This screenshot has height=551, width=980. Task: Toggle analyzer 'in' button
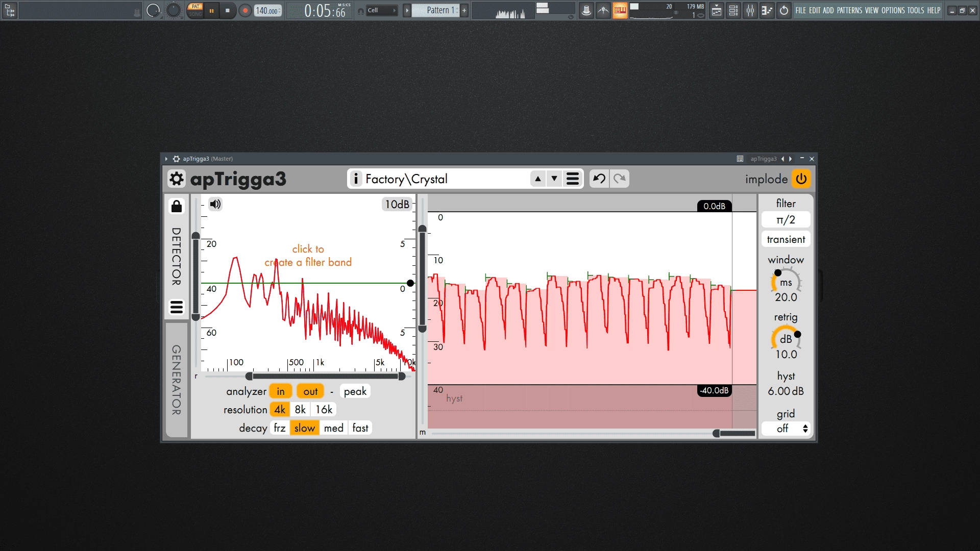[x=281, y=391]
